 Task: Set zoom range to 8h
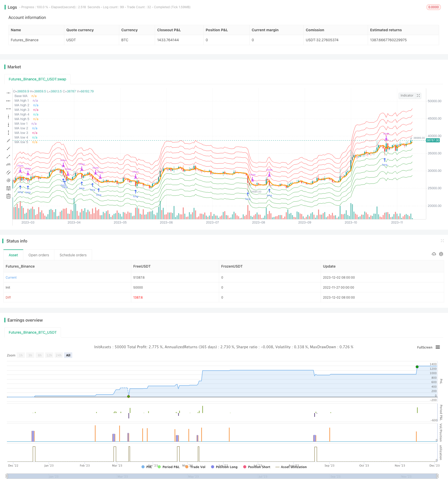click(x=40, y=355)
